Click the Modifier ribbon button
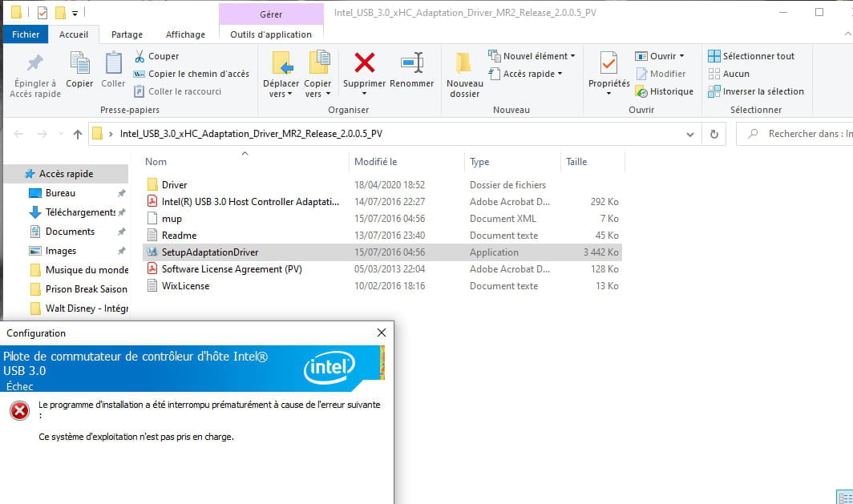Image resolution: width=853 pixels, height=504 pixels. click(x=661, y=74)
